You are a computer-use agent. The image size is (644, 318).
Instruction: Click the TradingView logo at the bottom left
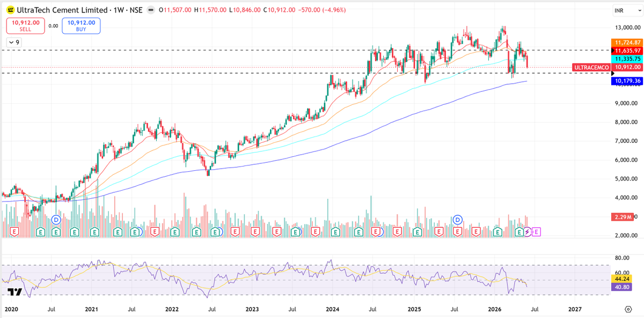tap(15, 292)
